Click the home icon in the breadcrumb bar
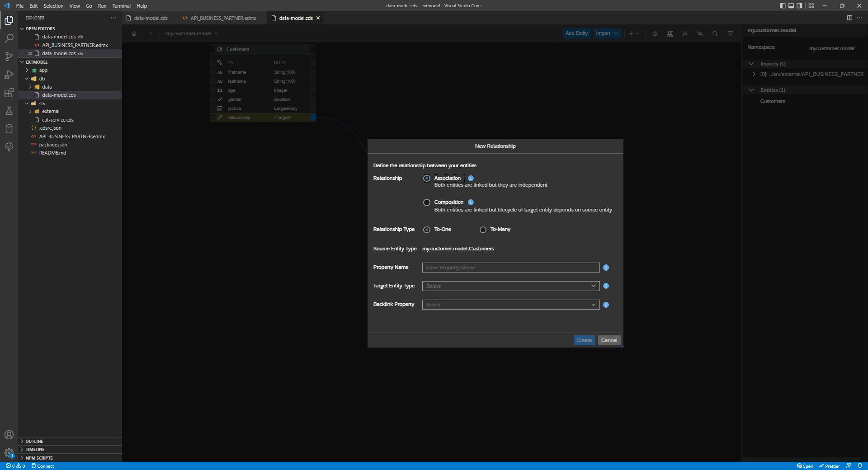Image resolution: width=868 pixels, height=470 pixels. pos(134,33)
